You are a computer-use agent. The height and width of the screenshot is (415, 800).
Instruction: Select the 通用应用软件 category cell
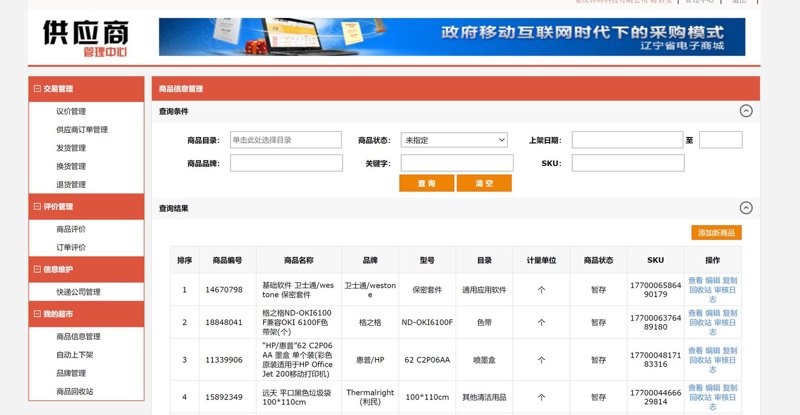click(x=484, y=290)
